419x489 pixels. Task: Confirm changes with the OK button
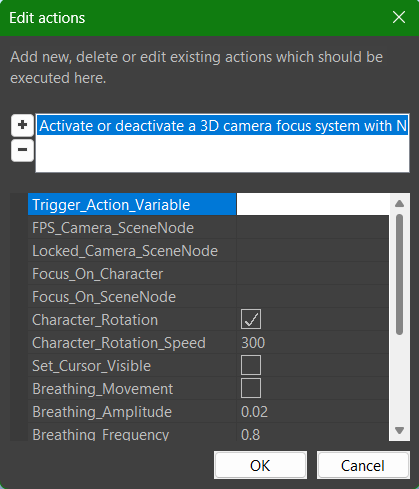(x=260, y=465)
